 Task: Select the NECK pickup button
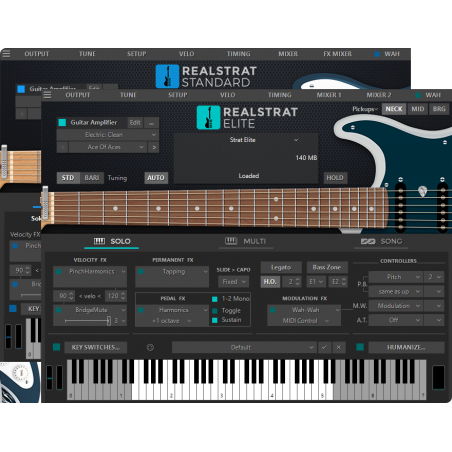pos(394,109)
